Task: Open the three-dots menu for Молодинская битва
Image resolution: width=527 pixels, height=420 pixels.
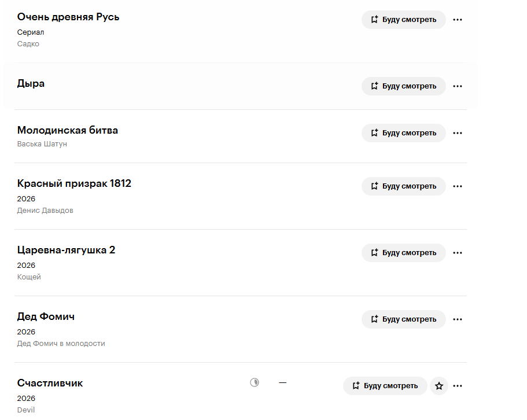Action: point(458,133)
